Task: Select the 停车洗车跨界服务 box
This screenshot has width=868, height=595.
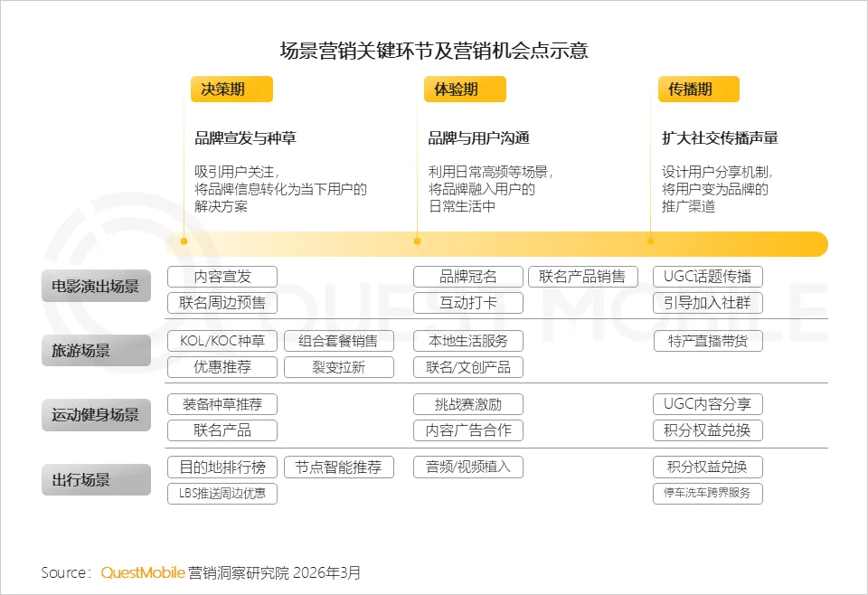Action: click(x=707, y=494)
